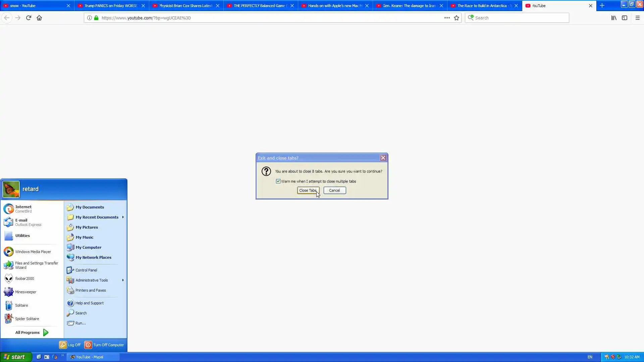Screen dimensions: 644x362
Task: Show sidebars using the sidebar icon
Action: tap(625, 18)
